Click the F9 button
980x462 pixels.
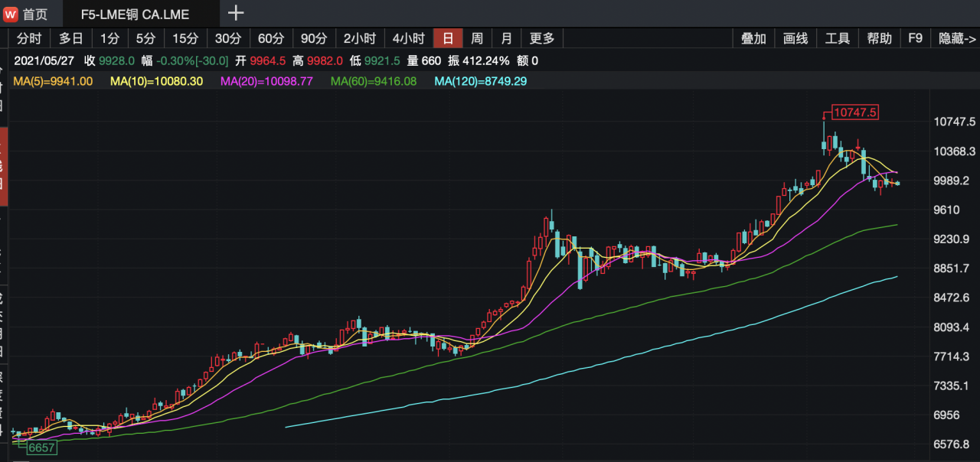click(x=916, y=38)
